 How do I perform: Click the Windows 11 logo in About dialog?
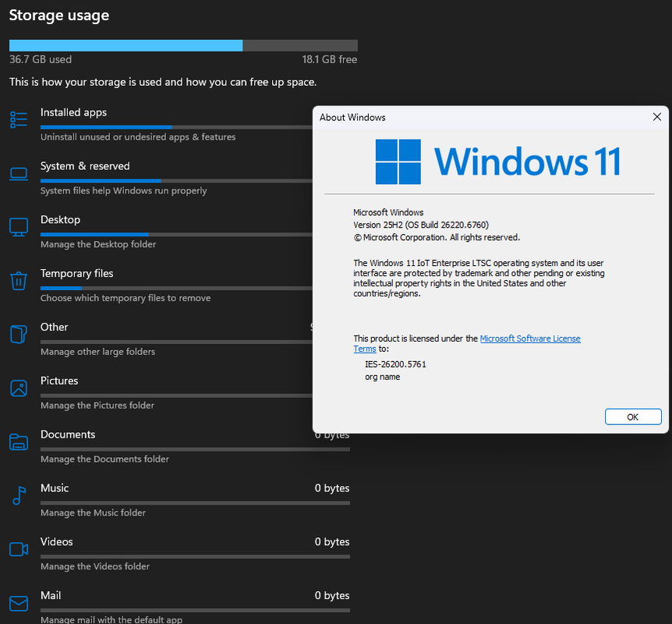click(498, 161)
